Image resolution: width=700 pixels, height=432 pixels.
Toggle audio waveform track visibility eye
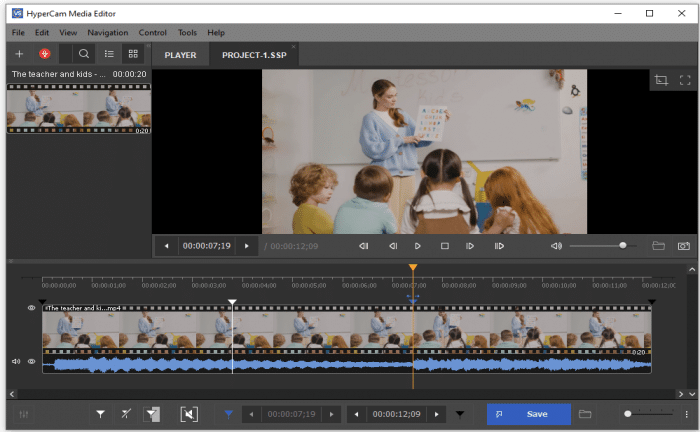[x=32, y=361]
